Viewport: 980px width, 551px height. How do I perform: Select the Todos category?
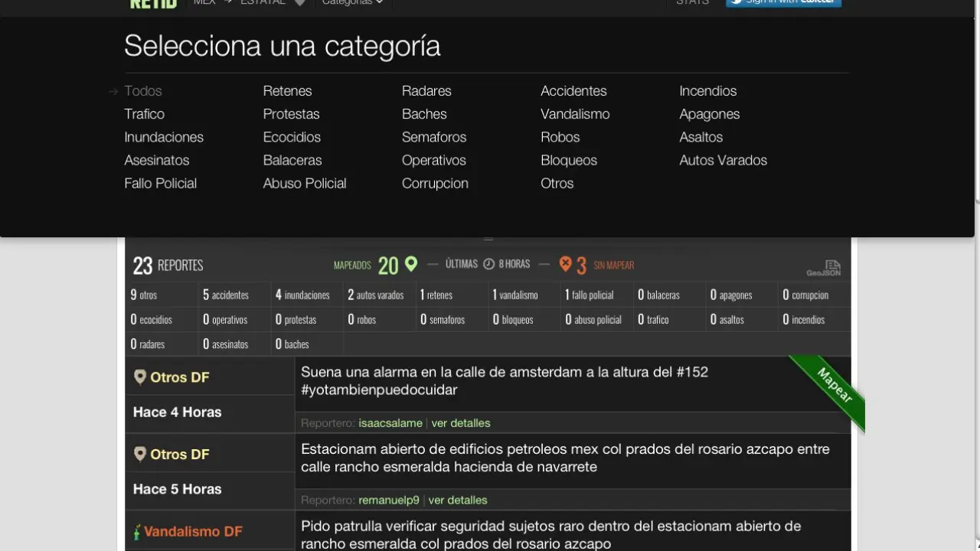[143, 91]
